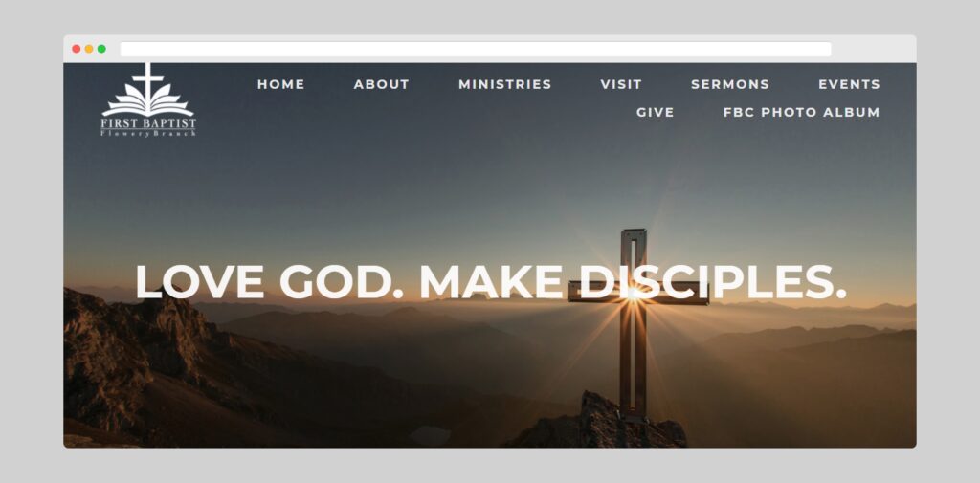
Task: Select EVENTS in the top navigation
Action: [x=850, y=84]
